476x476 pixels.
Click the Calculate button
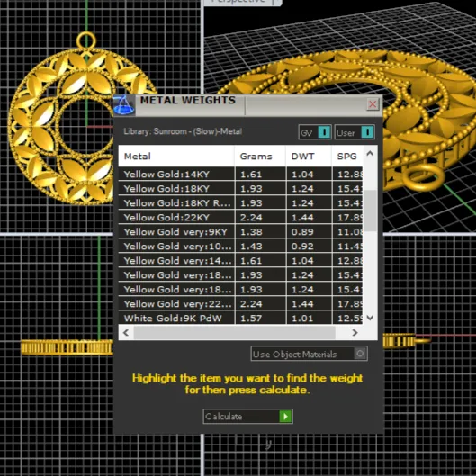point(247,417)
